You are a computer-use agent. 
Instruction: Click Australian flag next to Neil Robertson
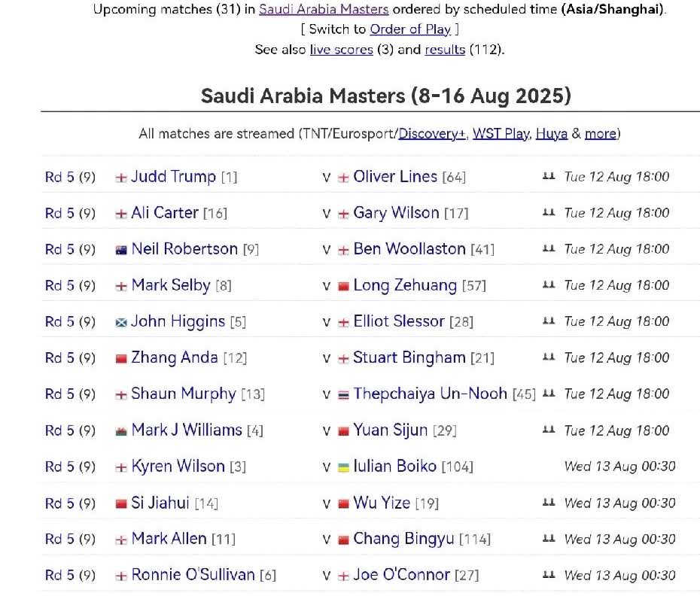[x=120, y=250]
